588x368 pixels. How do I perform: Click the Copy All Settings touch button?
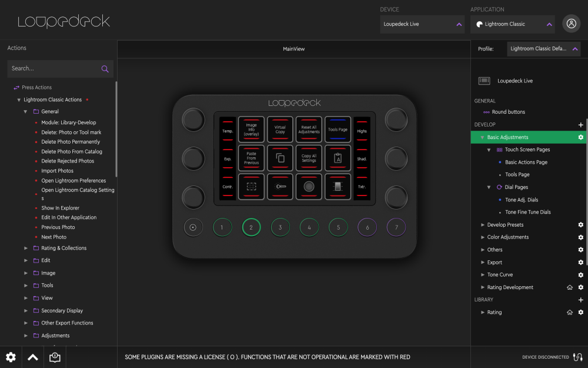pyautogui.click(x=309, y=158)
